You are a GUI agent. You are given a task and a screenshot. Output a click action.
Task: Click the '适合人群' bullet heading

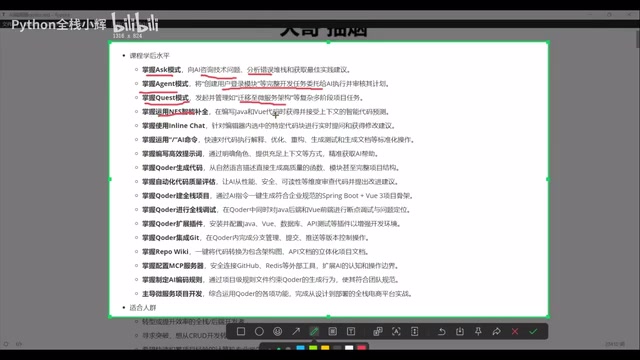(143, 307)
